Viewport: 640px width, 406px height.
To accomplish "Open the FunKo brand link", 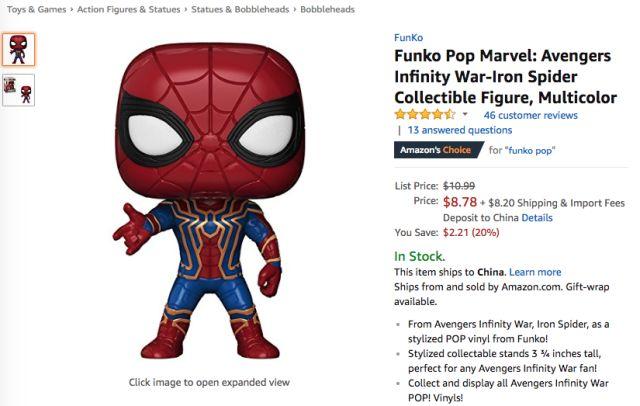I will tap(408, 39).
